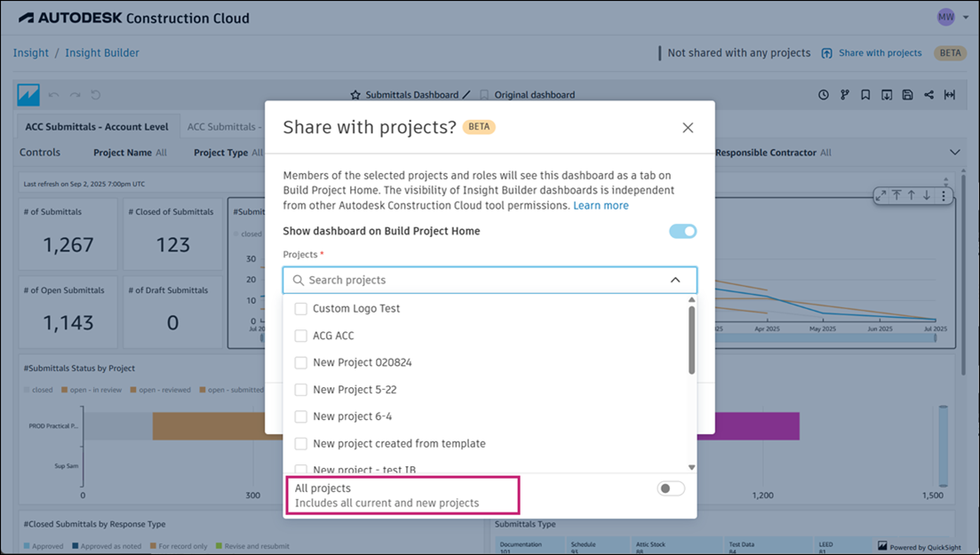980x555 pixels.
Task: Click the QuickSight logo icon
Action: click(29, 95)
